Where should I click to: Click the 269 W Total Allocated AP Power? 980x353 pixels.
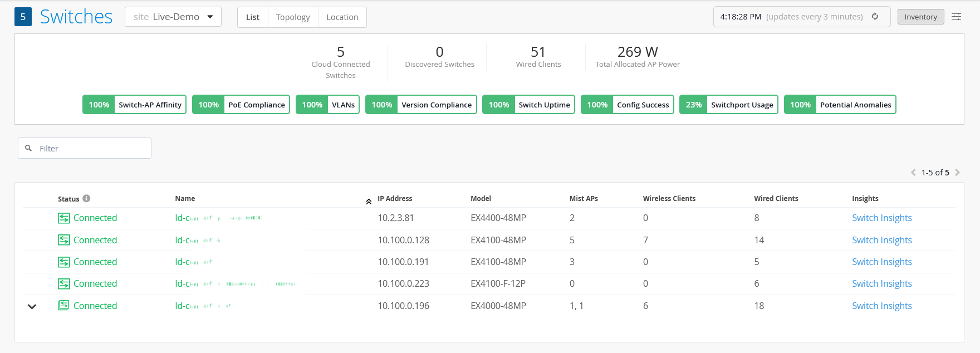[638, 57]
